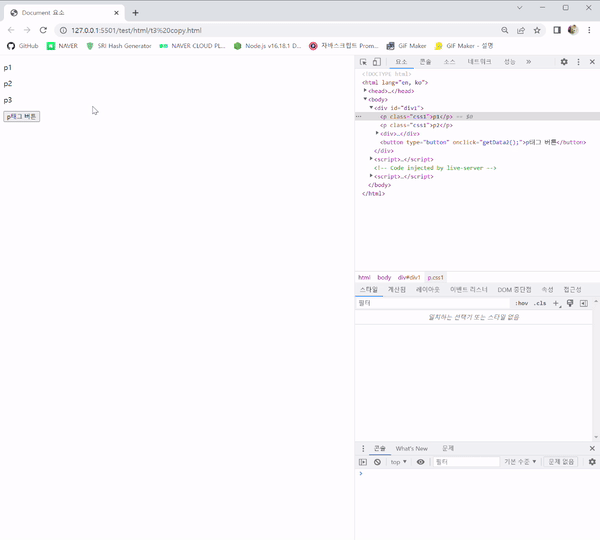
Task: Close the Document tab
Action: 116,13
